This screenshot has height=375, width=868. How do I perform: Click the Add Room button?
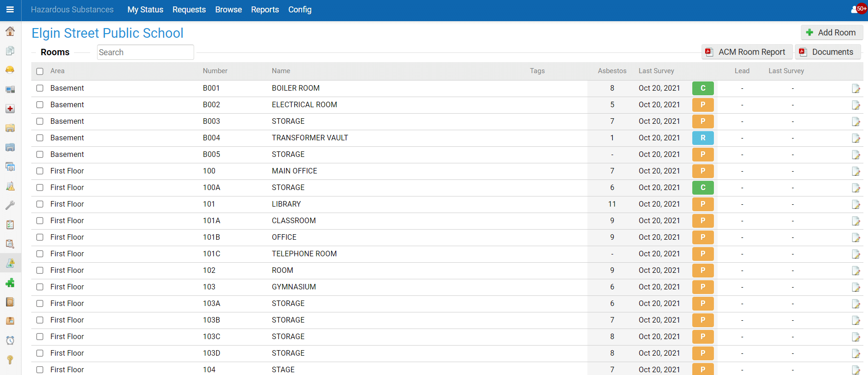832,33
